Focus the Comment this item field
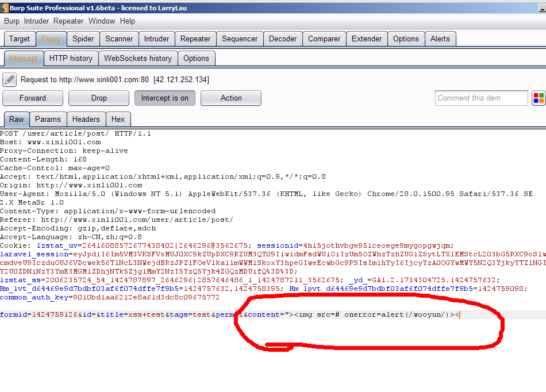Viewport: 546px width, 392px height. coord(481,98)
